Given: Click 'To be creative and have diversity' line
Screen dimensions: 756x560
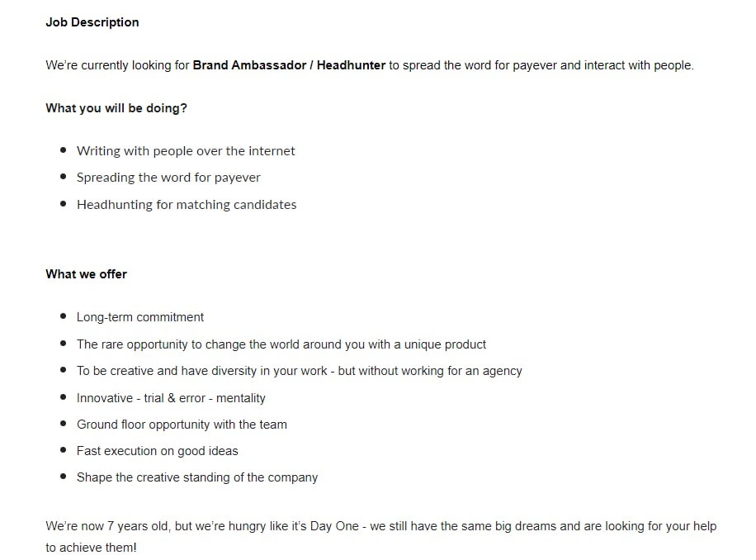Looking at the screenshot, I should pyautogui.click(x=300, y=371).
